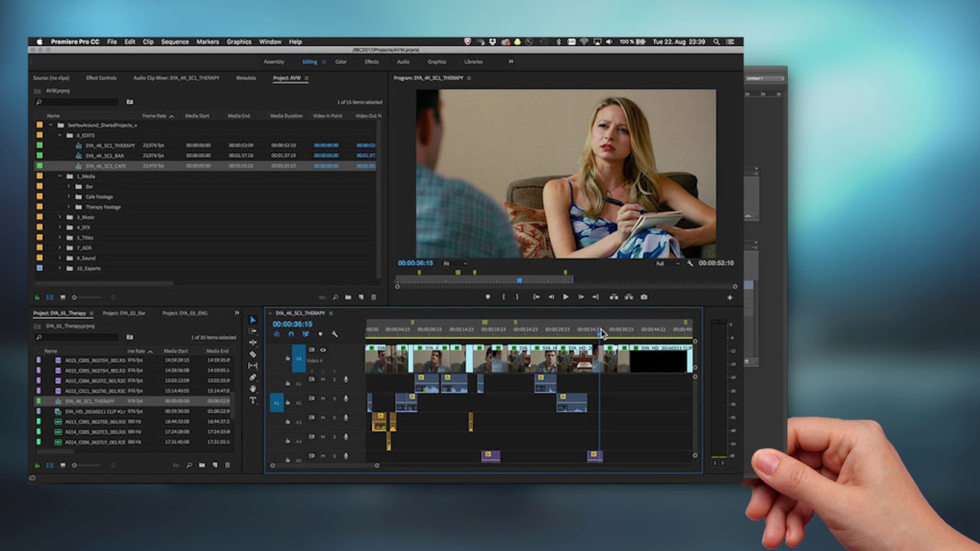
Task: Click Find magnifier in AVW project panel
Action: [x=335, y=297]
